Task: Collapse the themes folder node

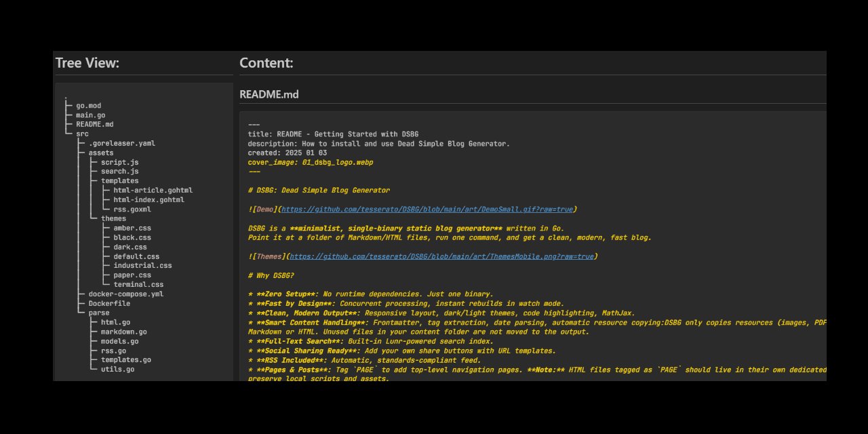Action: (113, 218)
